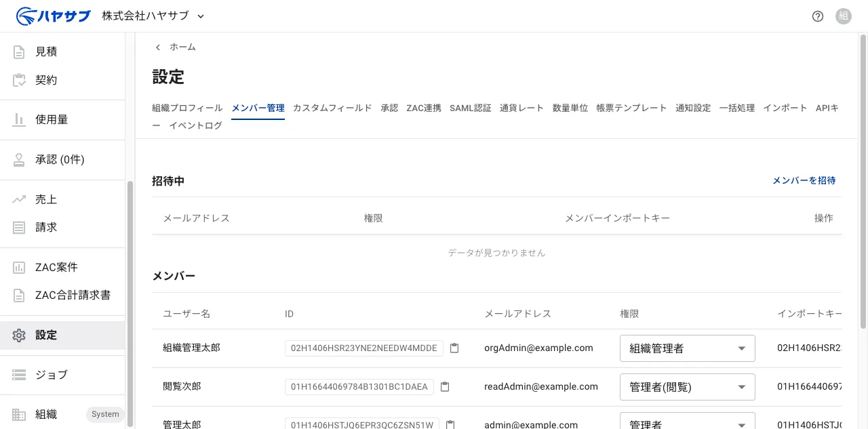This screenshot has width=868, height=429.
Task: Click the 契約 clipboard icon in sidebar
Action: (19, 80)
